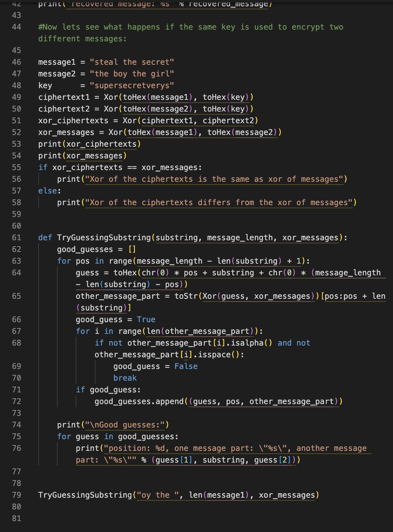Click "guess[2]" at end of line 76

[x=273, y=460]
